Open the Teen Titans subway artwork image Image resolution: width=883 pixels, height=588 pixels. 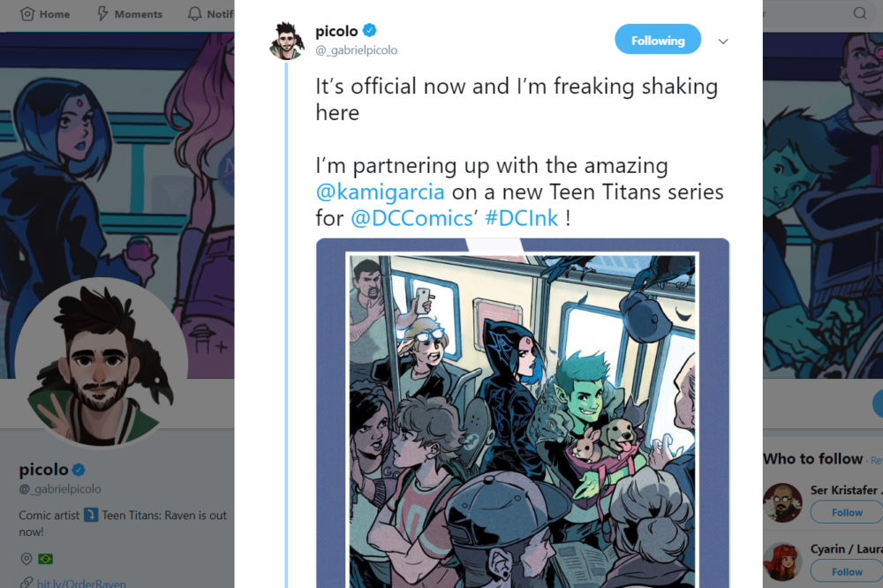coord(523,413)
